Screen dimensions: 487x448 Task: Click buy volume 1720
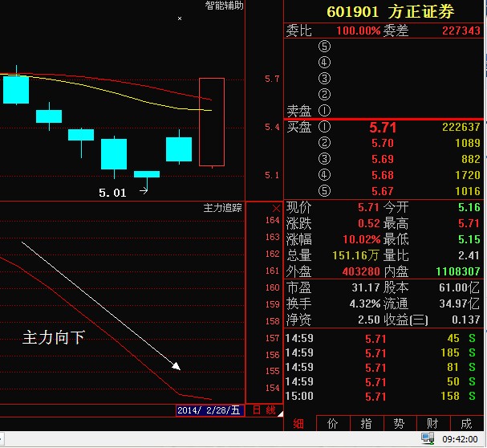point(468,175)
